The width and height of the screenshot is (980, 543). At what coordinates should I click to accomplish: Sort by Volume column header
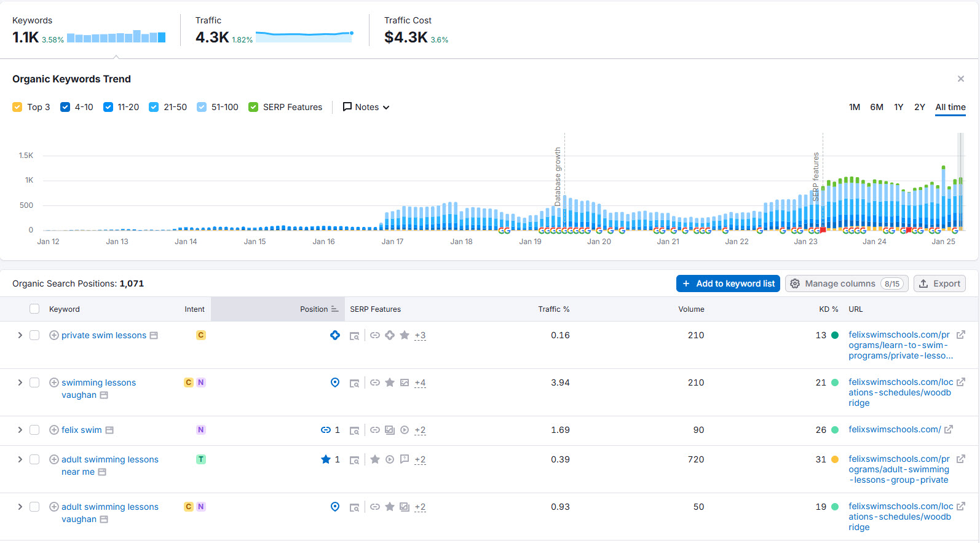pos(691,309)
